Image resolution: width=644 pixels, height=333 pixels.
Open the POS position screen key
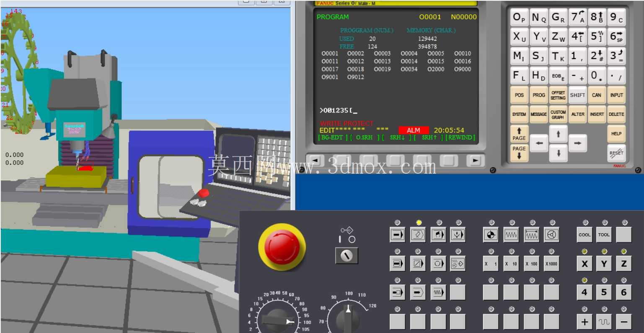point(519,95)
